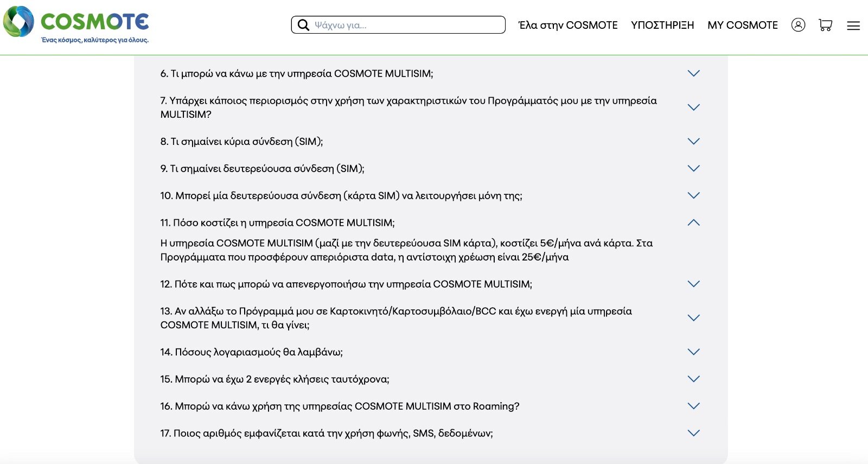Click question text "17. Ποιος αριθμός εμφανίζεται..."

pos(327,434)
